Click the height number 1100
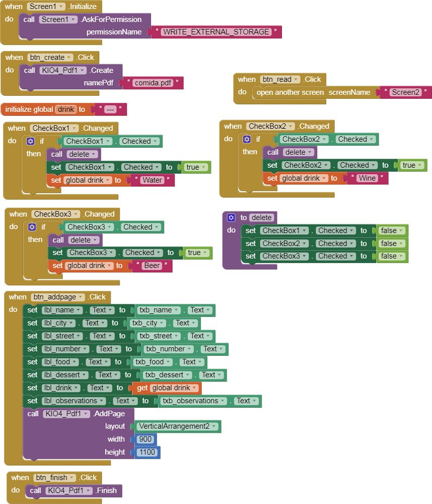 (148, 453)
